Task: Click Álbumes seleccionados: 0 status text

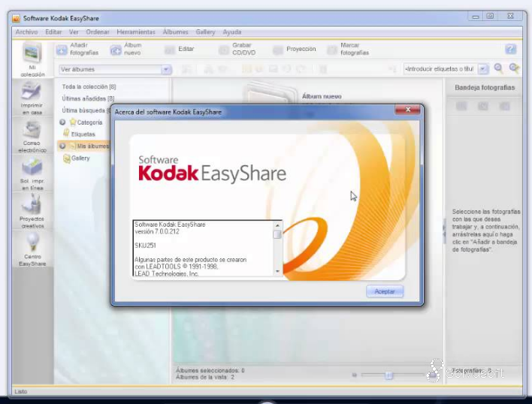Action: point(210,370)
